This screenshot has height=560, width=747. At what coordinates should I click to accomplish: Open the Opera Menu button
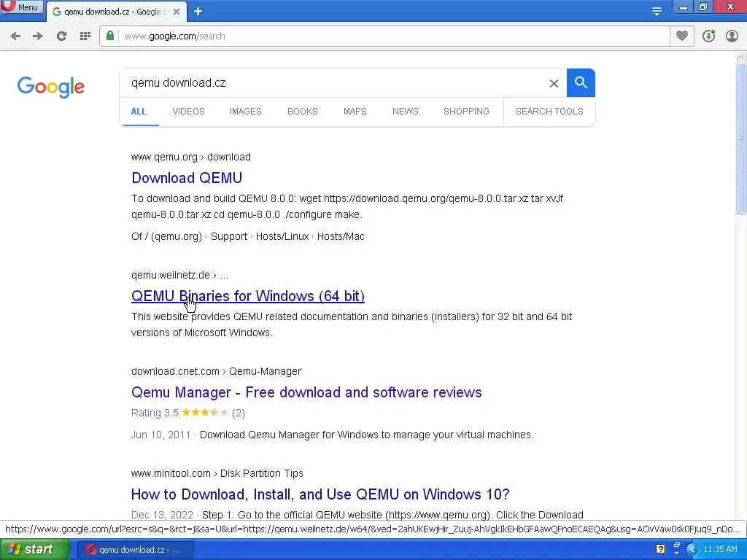pyautogui.click(x=21, y=7)
